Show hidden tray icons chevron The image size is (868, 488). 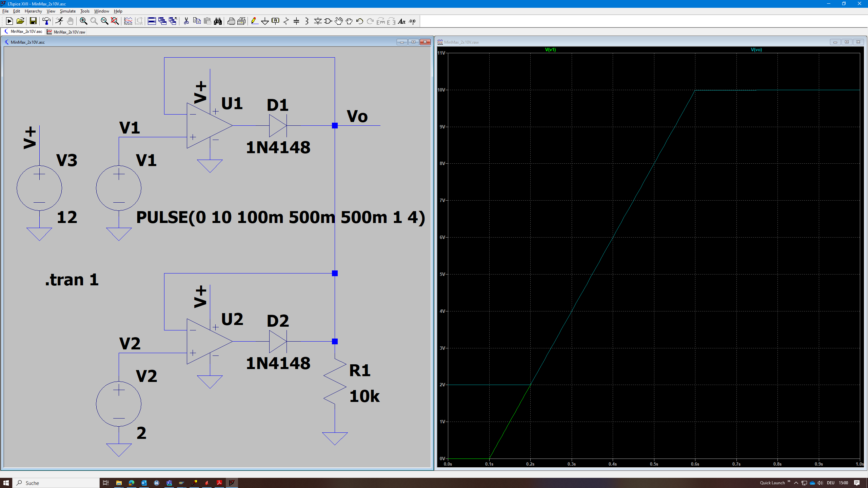click(796, 483)
